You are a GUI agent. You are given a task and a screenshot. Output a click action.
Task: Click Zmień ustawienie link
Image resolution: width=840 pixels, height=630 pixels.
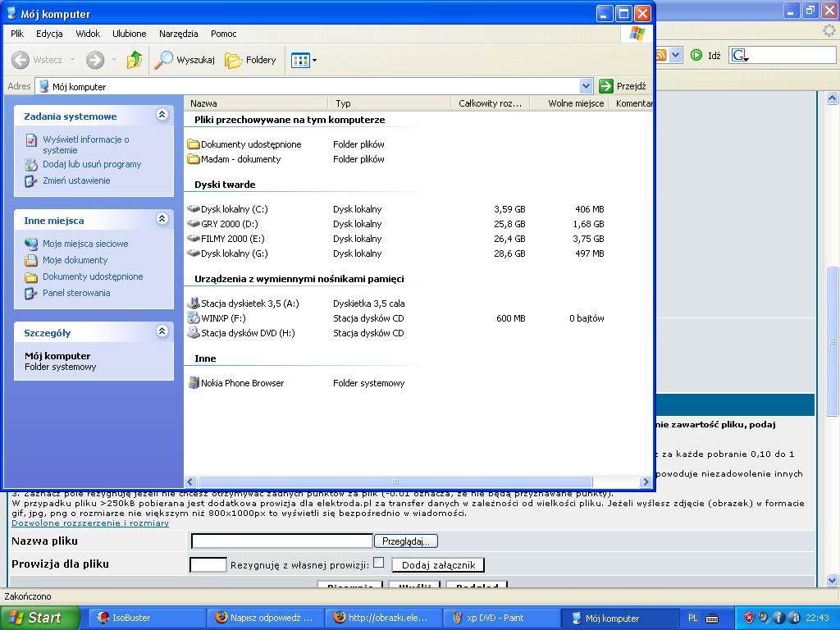click(x=76, y=180)
